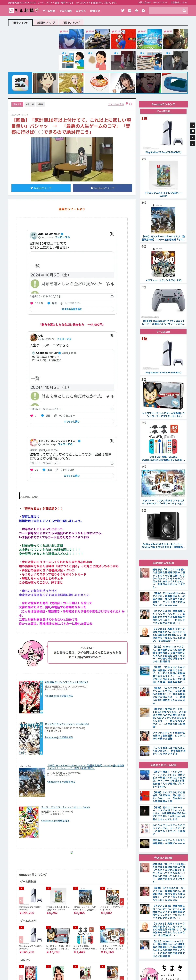Select the 1週間ランキング tab
Screen dimensions: 196x980
coord(46,22)
